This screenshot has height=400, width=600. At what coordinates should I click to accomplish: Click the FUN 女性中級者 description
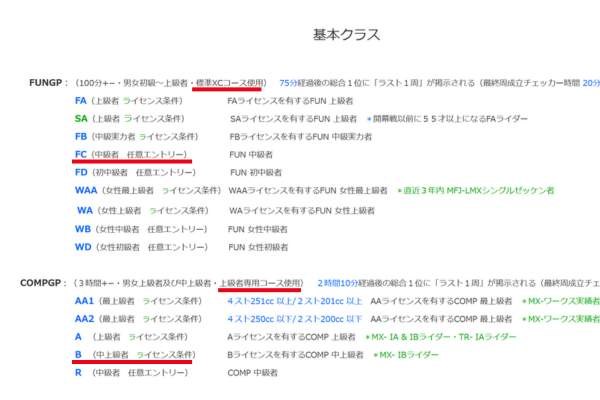coord(258,229)
